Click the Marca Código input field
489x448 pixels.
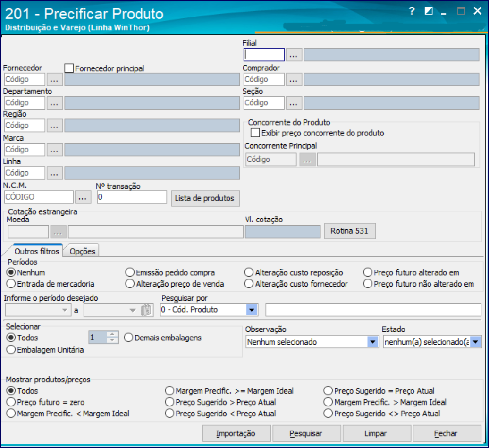[25, 150]
